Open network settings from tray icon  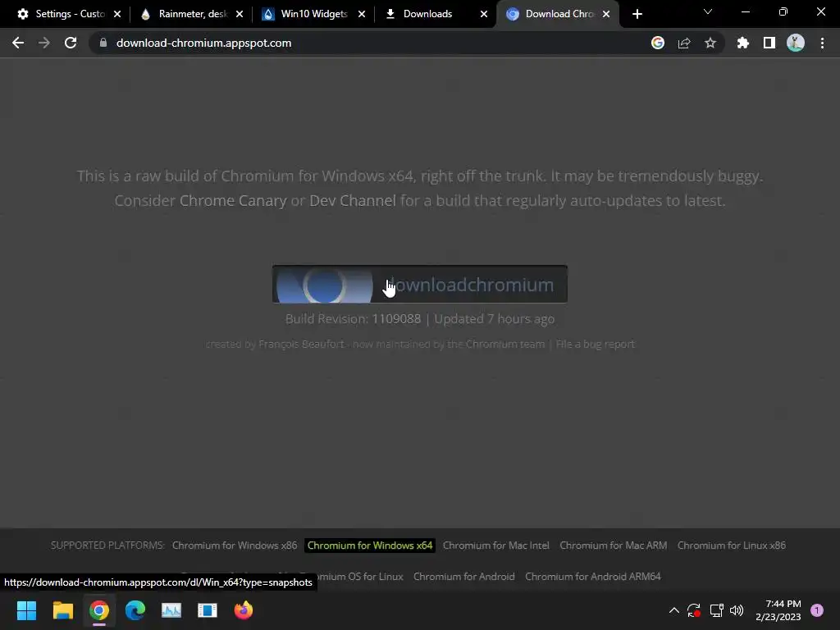coord(716,610)
